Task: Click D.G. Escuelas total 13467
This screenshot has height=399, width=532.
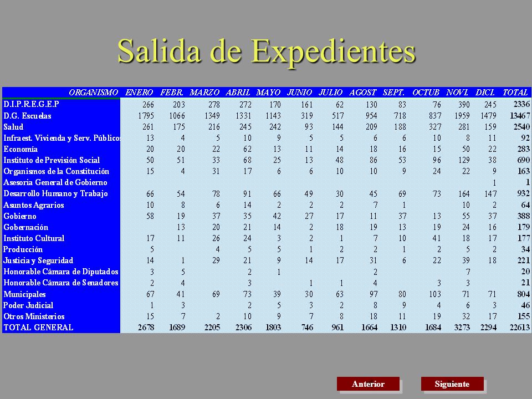Action: point(519,116)
